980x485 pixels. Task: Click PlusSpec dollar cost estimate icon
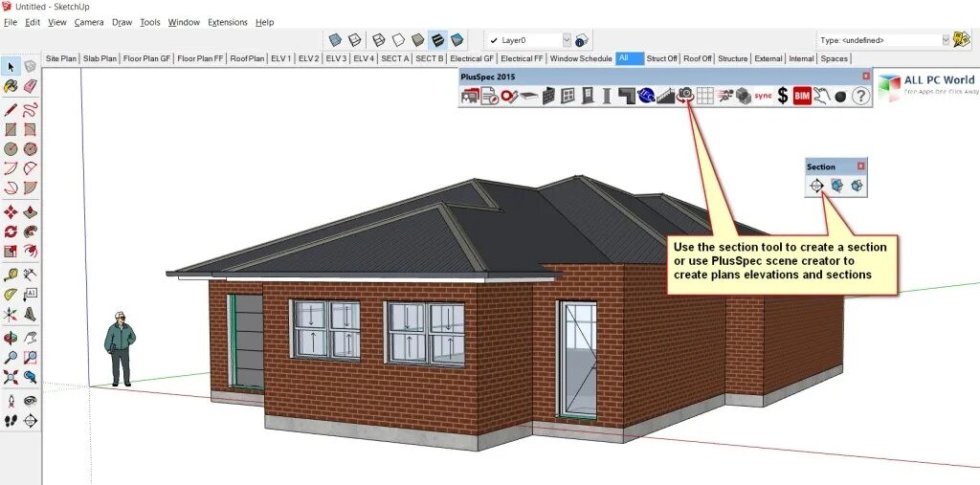[783, 96]
